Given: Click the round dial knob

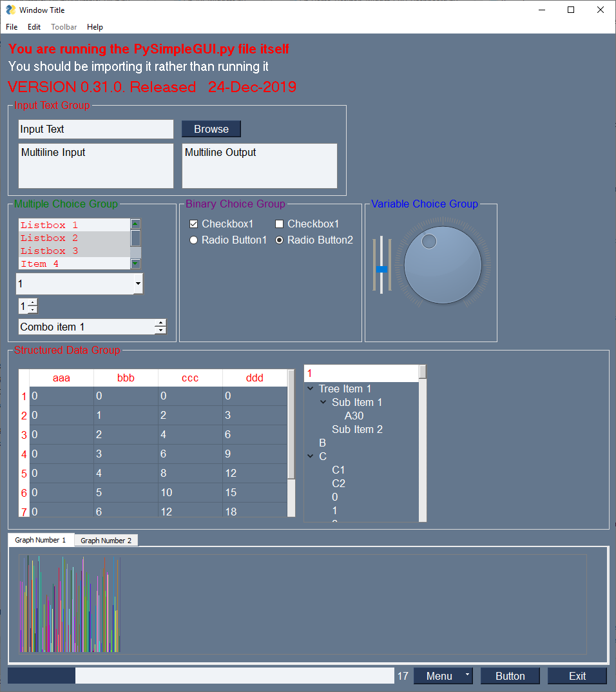Looking at the screenshot, I should [443, 265].
